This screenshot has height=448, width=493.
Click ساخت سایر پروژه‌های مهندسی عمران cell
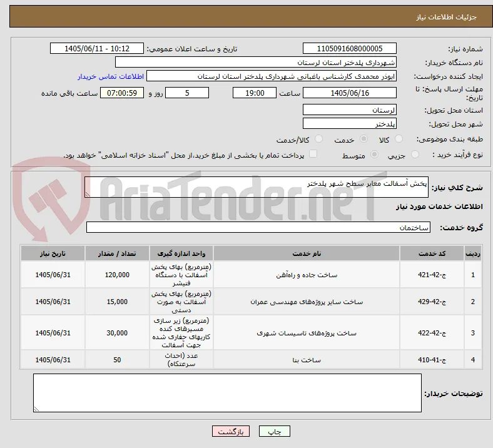(307, 302)
